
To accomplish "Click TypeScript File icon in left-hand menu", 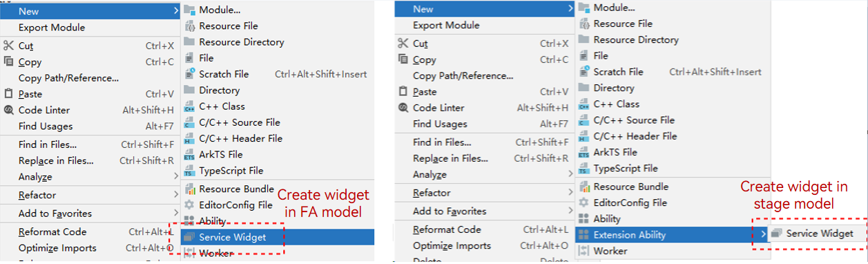I will click(190, 171).
